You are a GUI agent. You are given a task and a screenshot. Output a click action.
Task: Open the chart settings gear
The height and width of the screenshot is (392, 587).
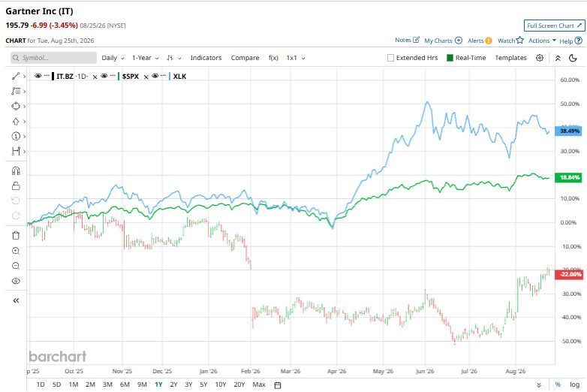tap(540, 58)
